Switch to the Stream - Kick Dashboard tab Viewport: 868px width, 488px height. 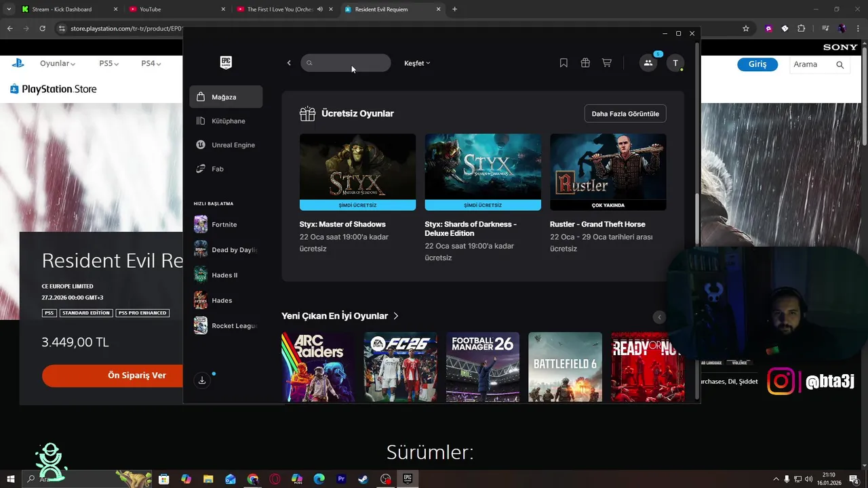pos(69,9)
